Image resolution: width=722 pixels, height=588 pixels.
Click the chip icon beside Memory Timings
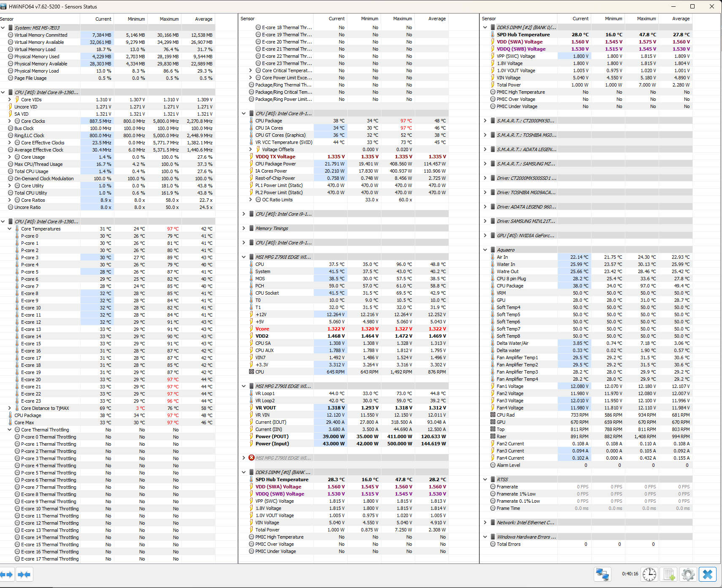[251, 228]
